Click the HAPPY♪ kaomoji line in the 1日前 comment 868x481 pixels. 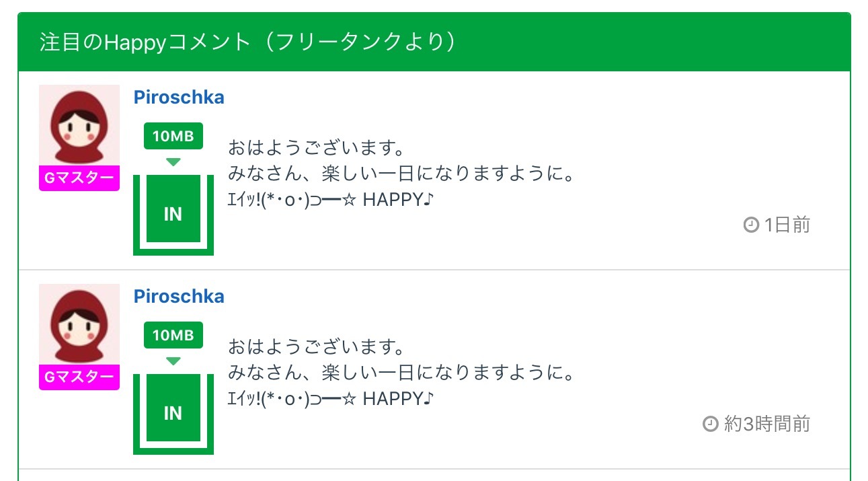tap(330, 200)
